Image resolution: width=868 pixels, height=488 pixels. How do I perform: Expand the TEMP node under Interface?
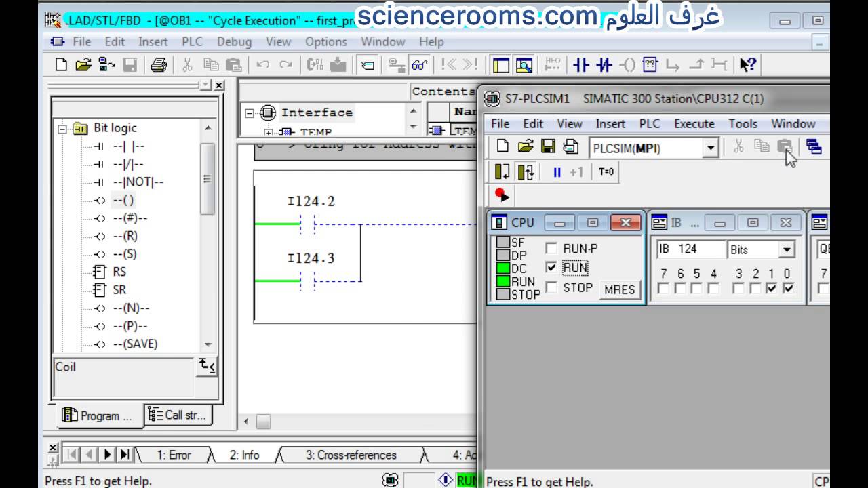269,132
